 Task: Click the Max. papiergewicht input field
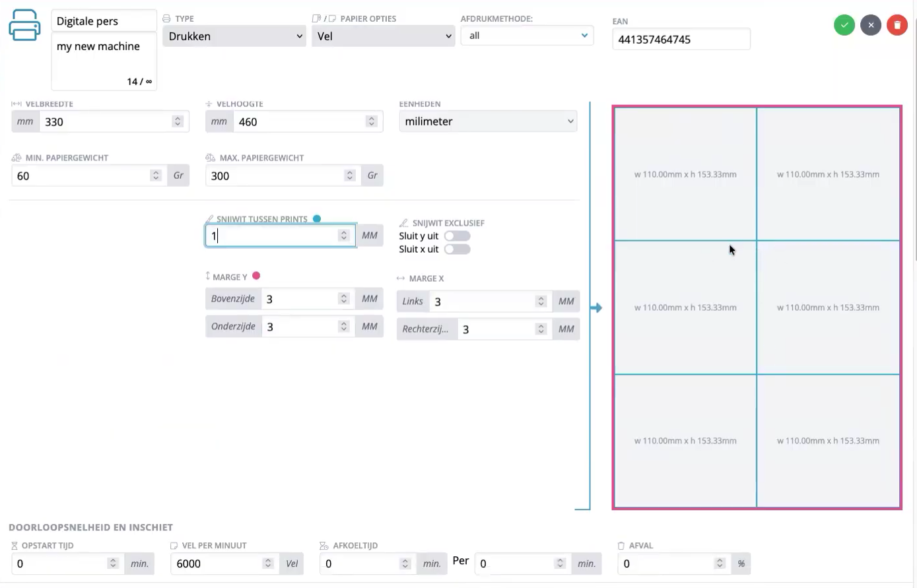(274, 176)
